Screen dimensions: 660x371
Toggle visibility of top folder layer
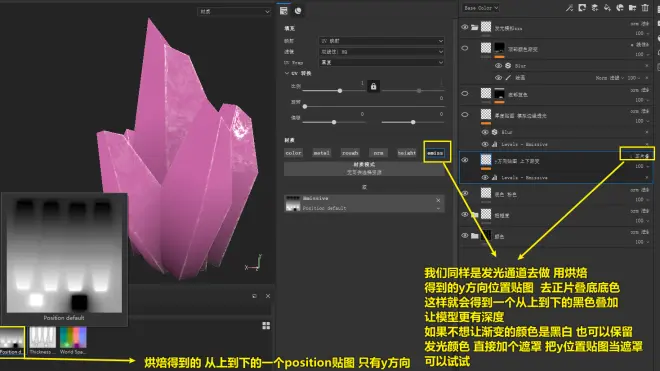coord(465,27)
